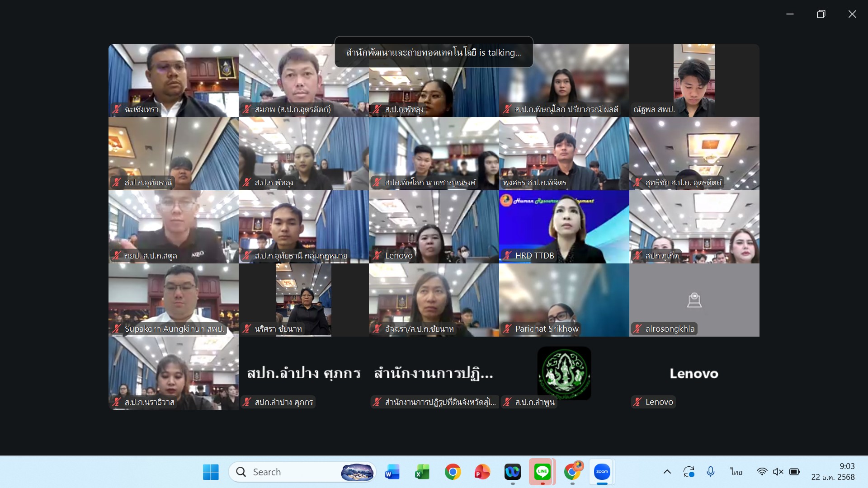Open the clock and date flyout
This screenshot has width=868, height=488.
[833, 472]
